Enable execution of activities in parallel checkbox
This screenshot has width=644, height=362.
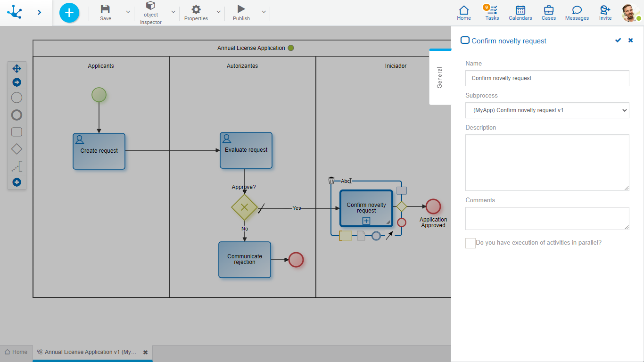(470, 243)
